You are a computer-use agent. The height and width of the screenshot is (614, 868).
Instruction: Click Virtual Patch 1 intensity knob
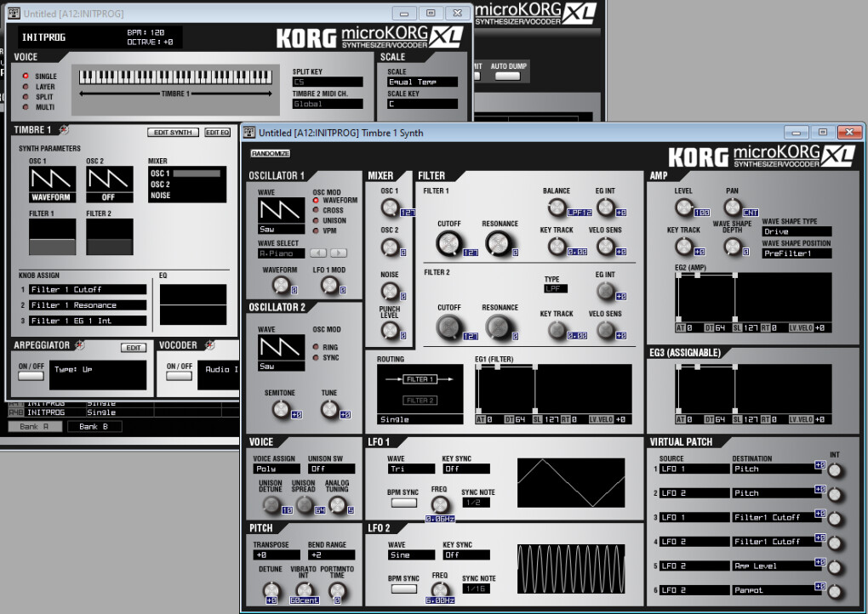click(834, 471)
